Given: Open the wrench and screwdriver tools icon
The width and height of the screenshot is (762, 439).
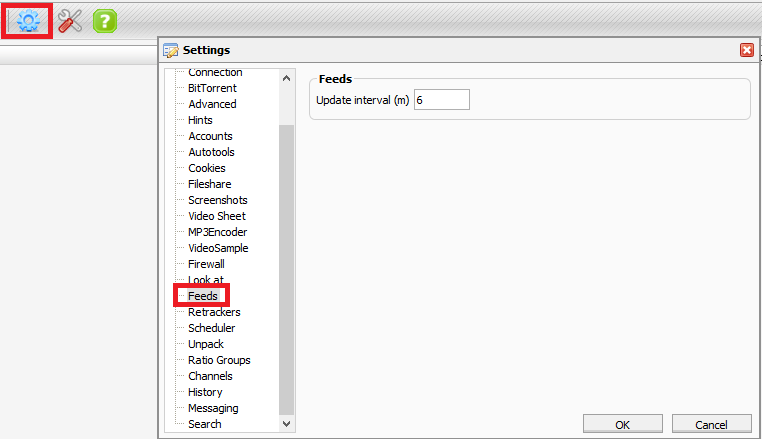Looking at the screenshot, I should click(x=69, y=20).
